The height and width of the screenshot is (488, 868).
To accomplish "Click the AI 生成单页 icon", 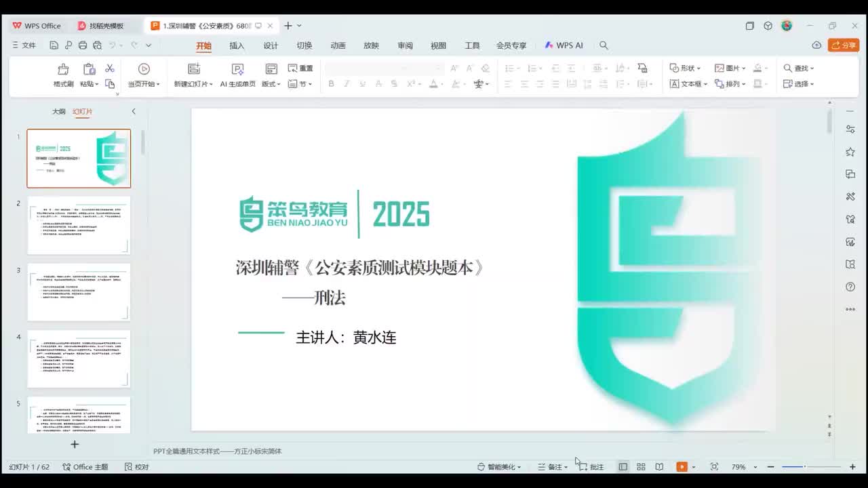I will coord(237,69).
